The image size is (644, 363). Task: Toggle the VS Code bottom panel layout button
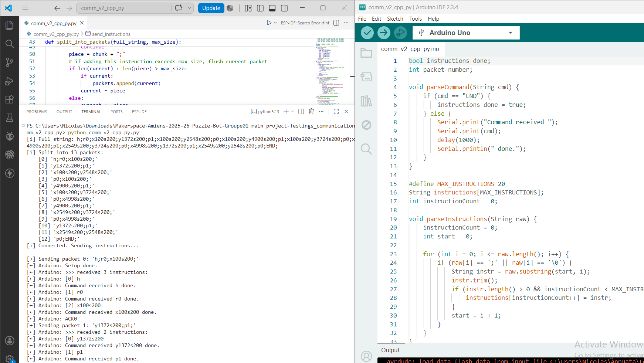(x=272, y=8)
